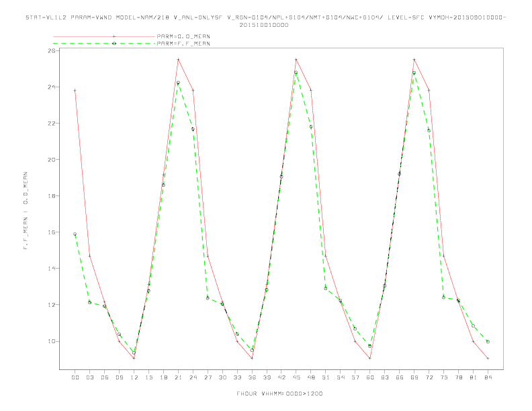Click x-axis forecast hour label 18
532x411 pixels.
[x=163, y=377]
